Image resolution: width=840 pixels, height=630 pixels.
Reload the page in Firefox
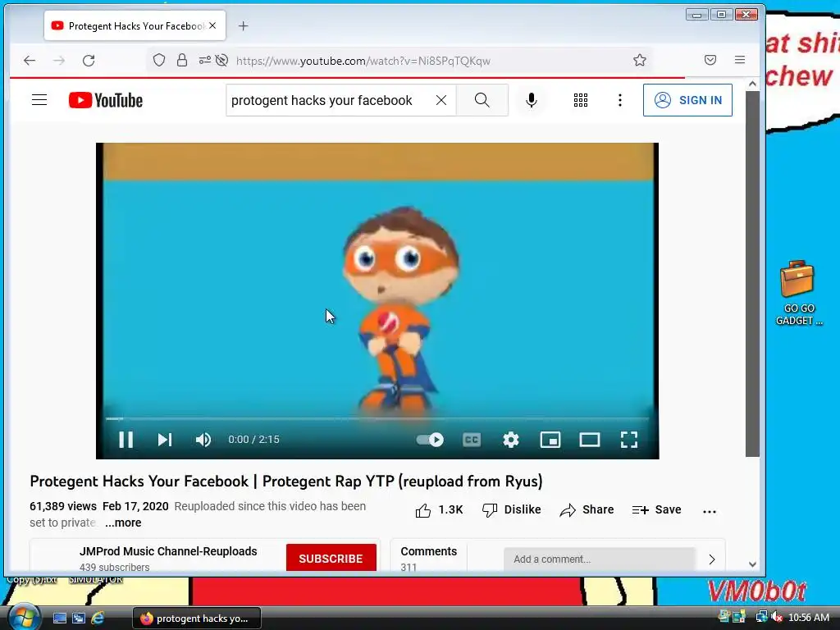click(89, 61)
